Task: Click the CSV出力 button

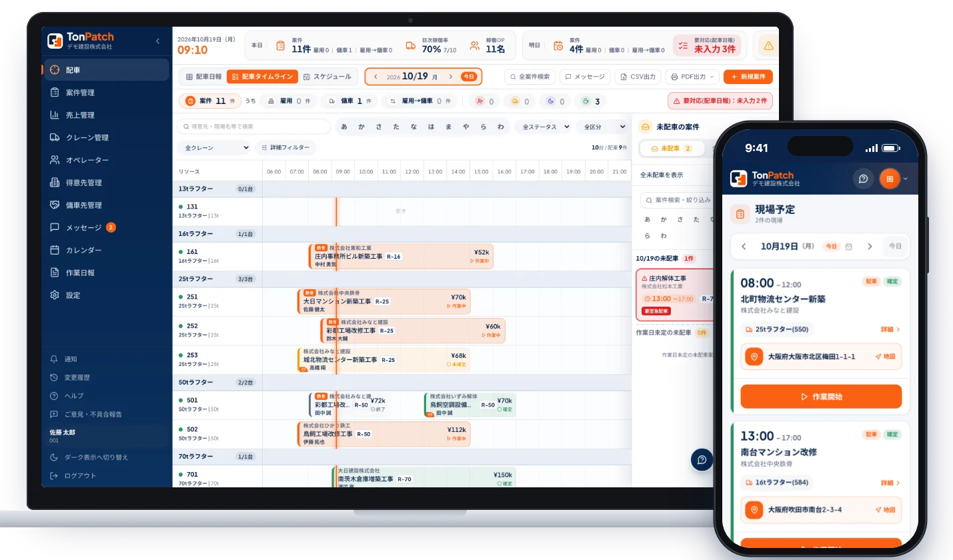Action: coord(638,77)
